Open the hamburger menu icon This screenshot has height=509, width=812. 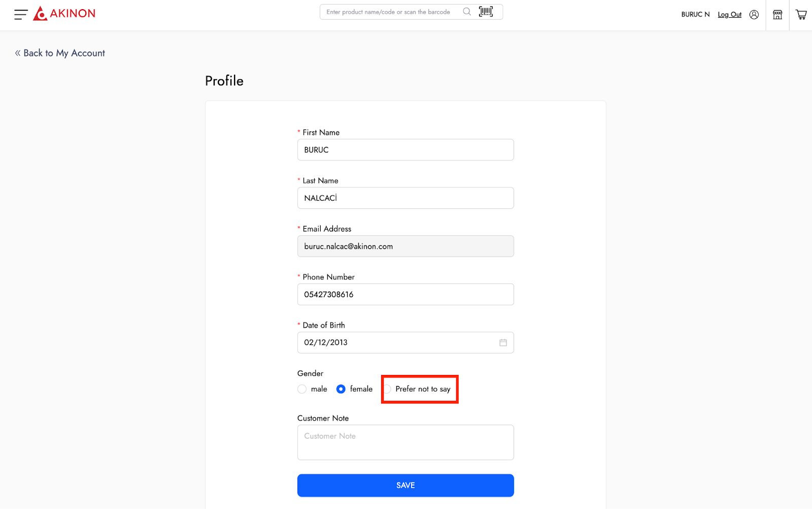(21, 14)
